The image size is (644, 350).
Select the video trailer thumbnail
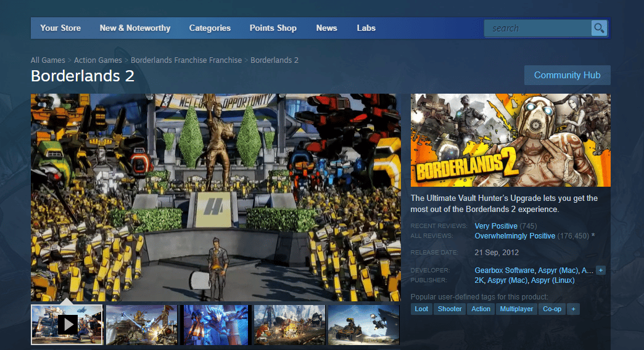pyautogui.click(x=67, y=325)
